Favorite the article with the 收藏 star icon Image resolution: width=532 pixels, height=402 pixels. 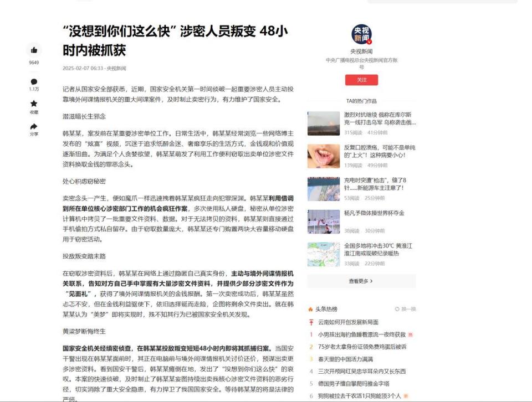pos(33,104)
